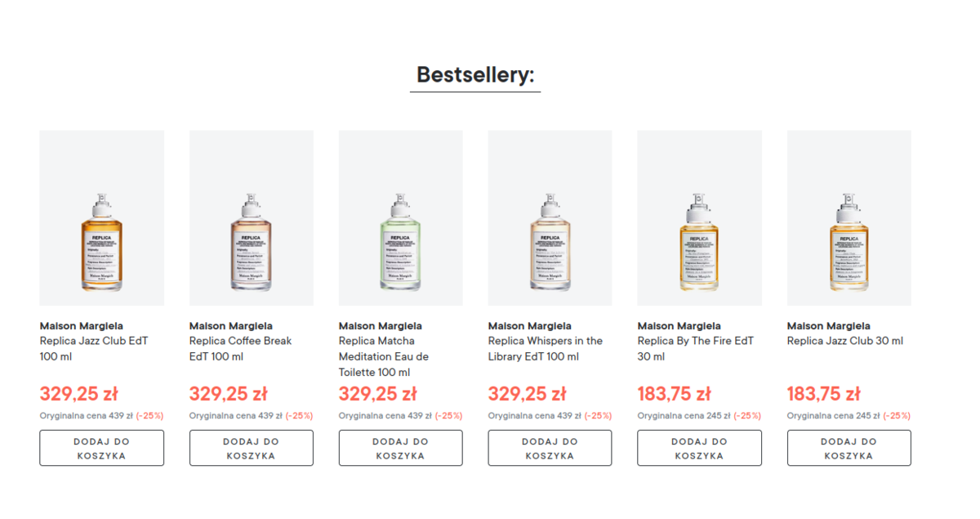Click Replica Matcha Meditation Eau de Toilette title
Screen dimensions: 980x519
pos(383,356)
